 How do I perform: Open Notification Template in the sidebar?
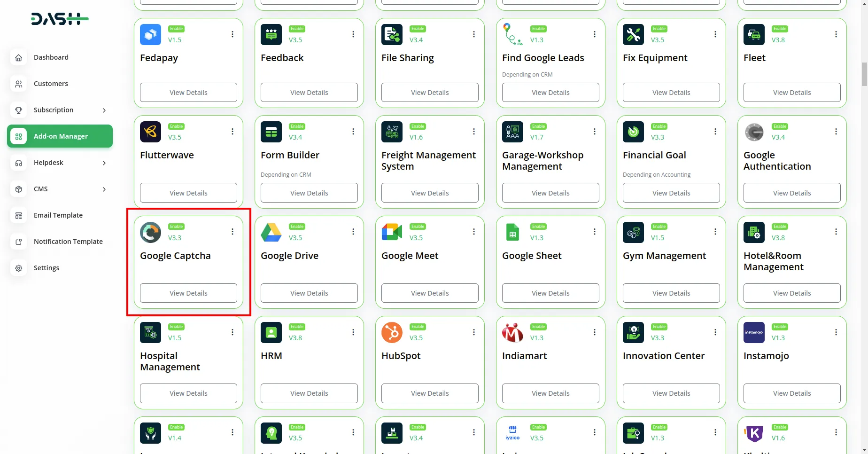click(x=60, y=242)
